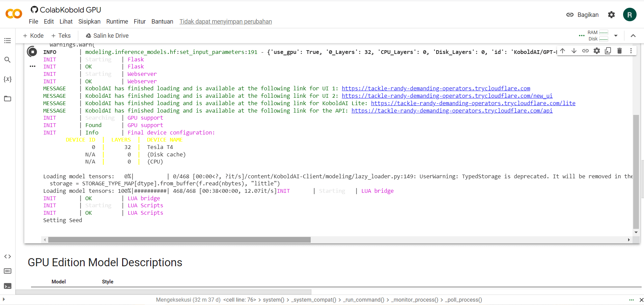The width and height of the screenshot is (644, 305).
Task: Click the Tesla T4 device name
Action: click(x=160, y=147)
